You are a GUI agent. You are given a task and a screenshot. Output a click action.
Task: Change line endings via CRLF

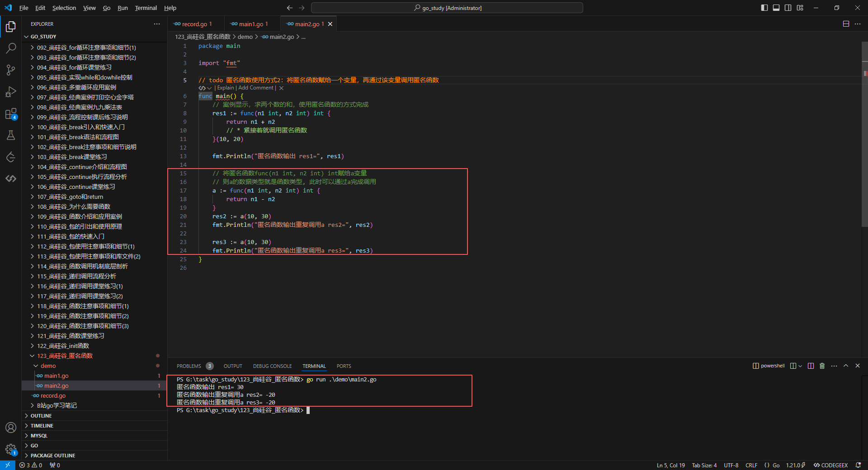pyautogui.click(x=751, y=465)
